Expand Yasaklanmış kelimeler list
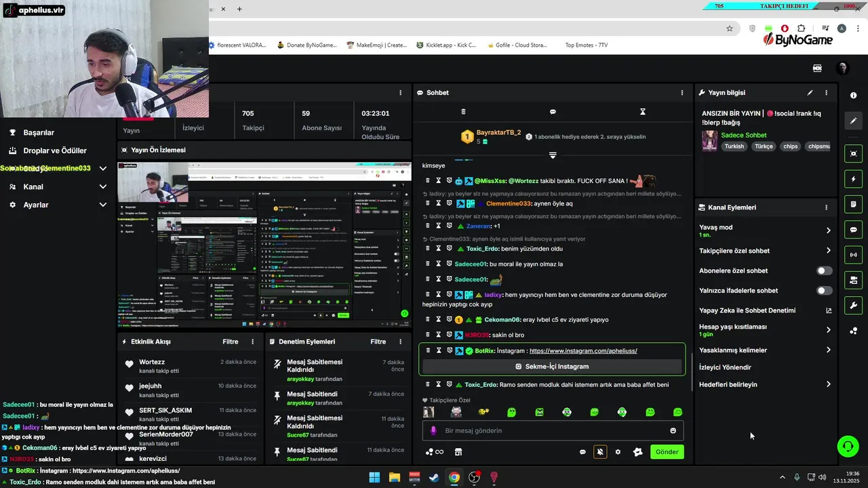Viewport: 868px width, 488px height. (828, 350)
